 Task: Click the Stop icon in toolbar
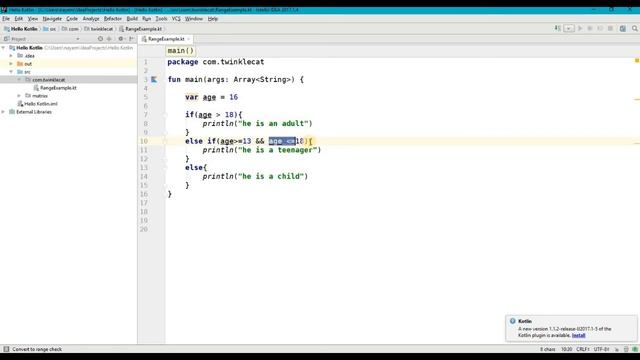610,29
